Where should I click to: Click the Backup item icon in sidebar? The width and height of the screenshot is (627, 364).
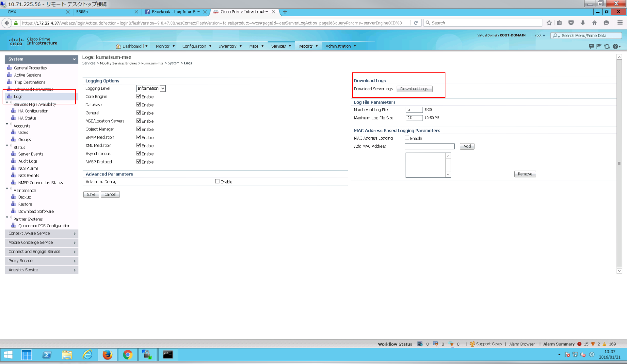coord(14,197)
